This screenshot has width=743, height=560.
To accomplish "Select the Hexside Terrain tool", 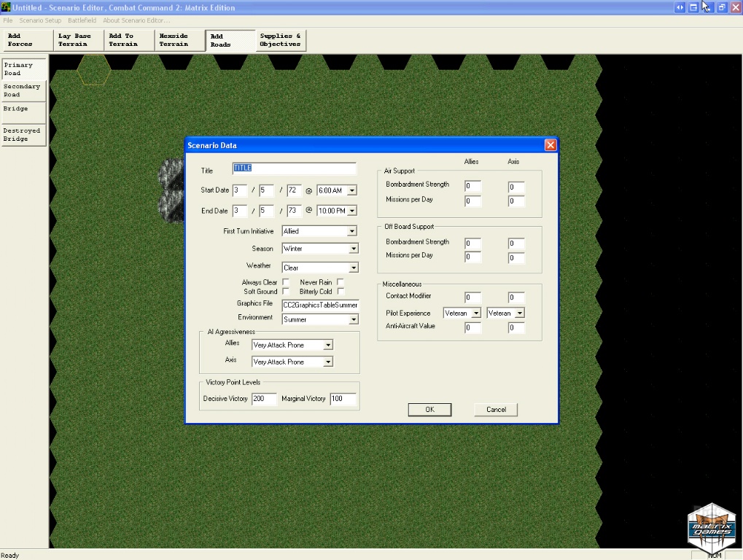I will (x=179, y=40).
